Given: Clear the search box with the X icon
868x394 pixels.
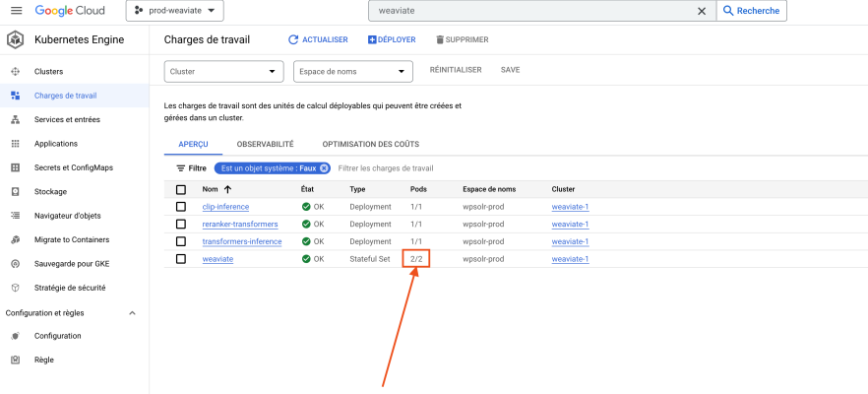Looking at the screenshot, I should pos(702,11).
